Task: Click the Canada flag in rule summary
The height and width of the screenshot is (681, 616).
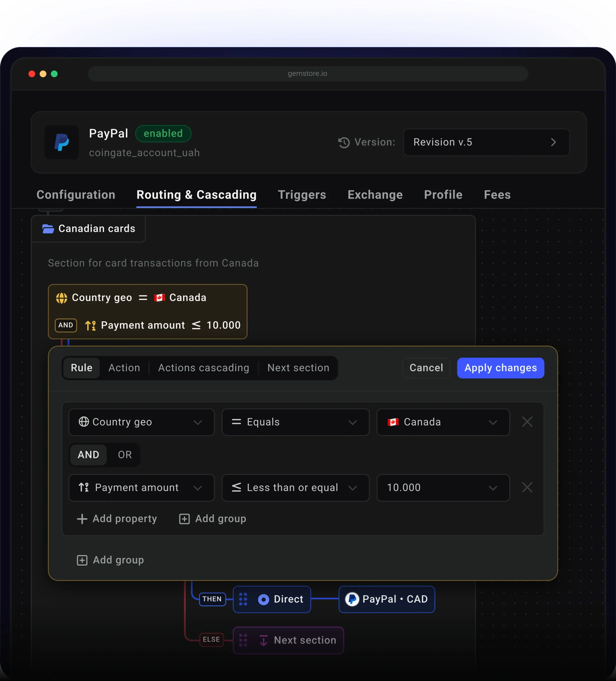Action: pos(159,298)
